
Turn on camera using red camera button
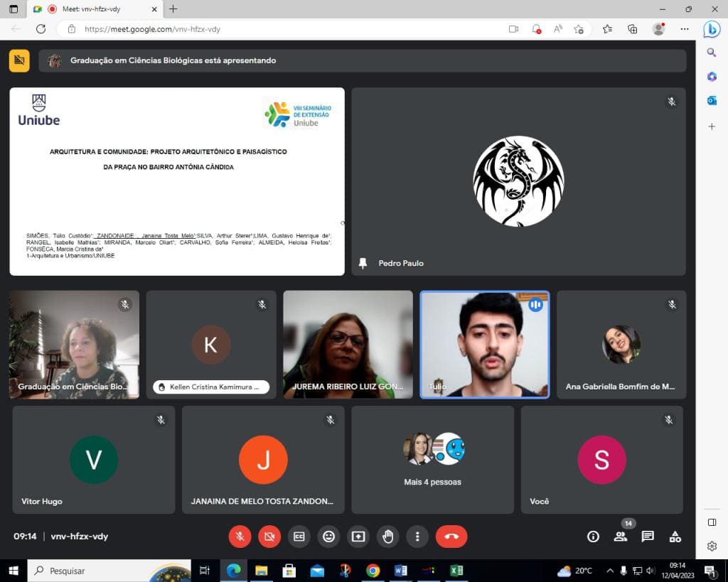coord(269,537)
